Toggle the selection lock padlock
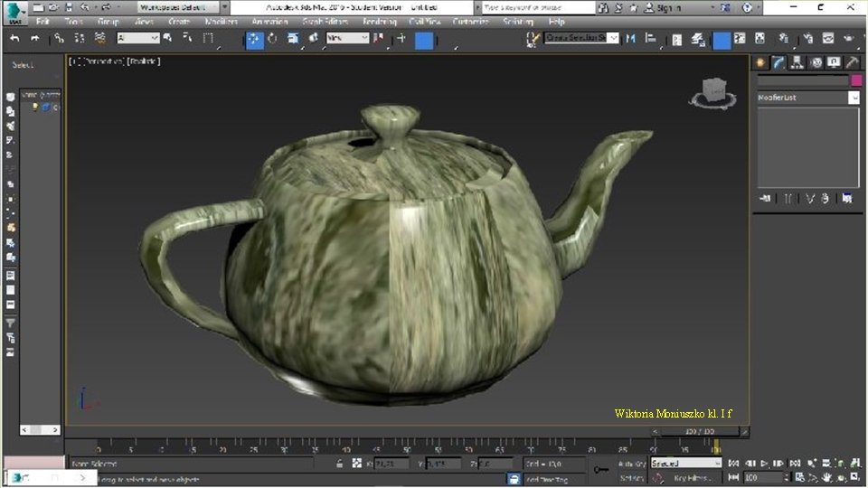Viewport: 868px width, 488px height. 339,464
